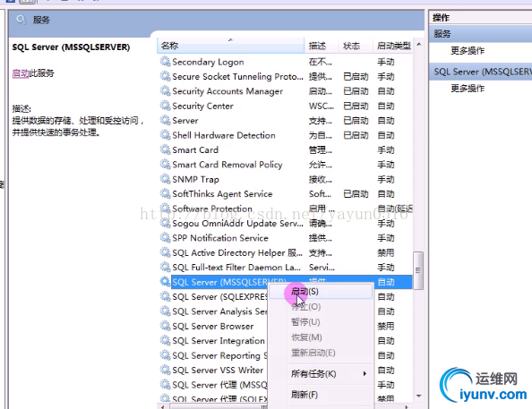Click gear icon beside SQL Server Integration
Screen dimensions: 532x409
point(165,340)
